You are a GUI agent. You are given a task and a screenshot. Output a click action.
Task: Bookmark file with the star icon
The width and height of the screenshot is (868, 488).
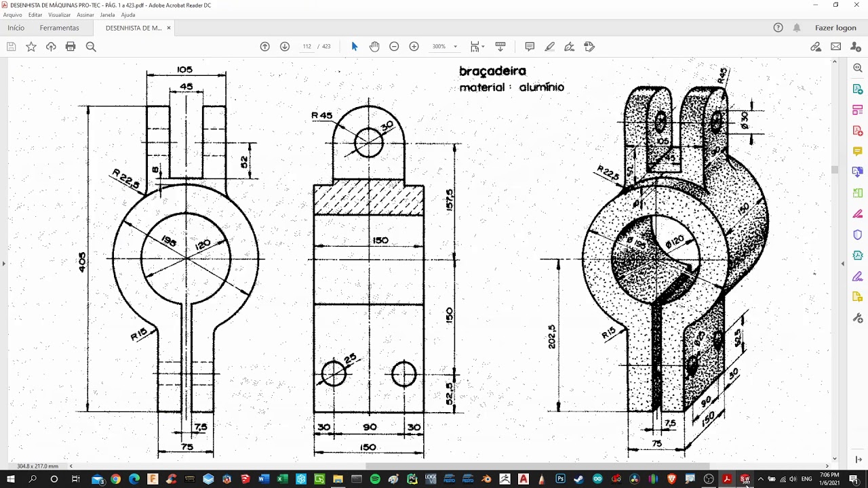[x=31, y=47]
